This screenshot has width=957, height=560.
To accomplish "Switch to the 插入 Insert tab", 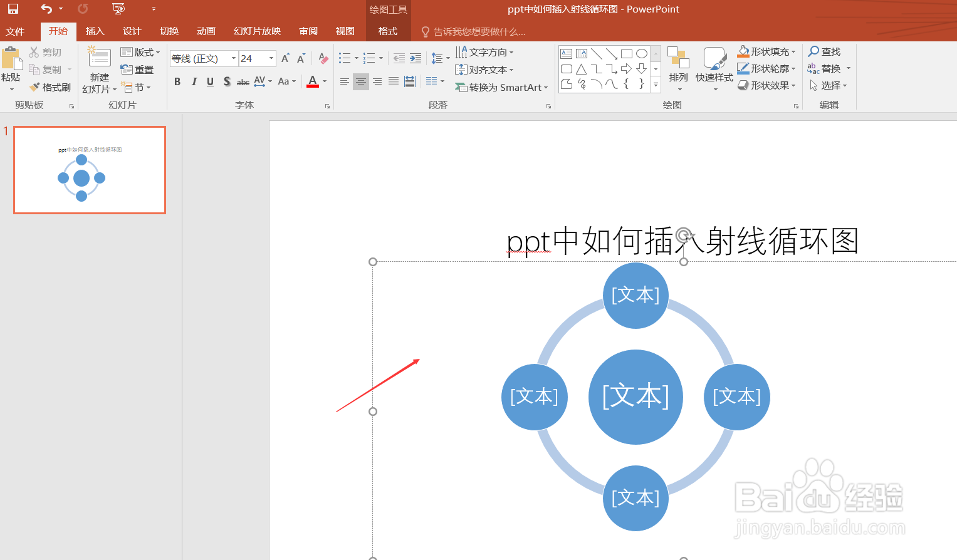I will click(95, 31).
